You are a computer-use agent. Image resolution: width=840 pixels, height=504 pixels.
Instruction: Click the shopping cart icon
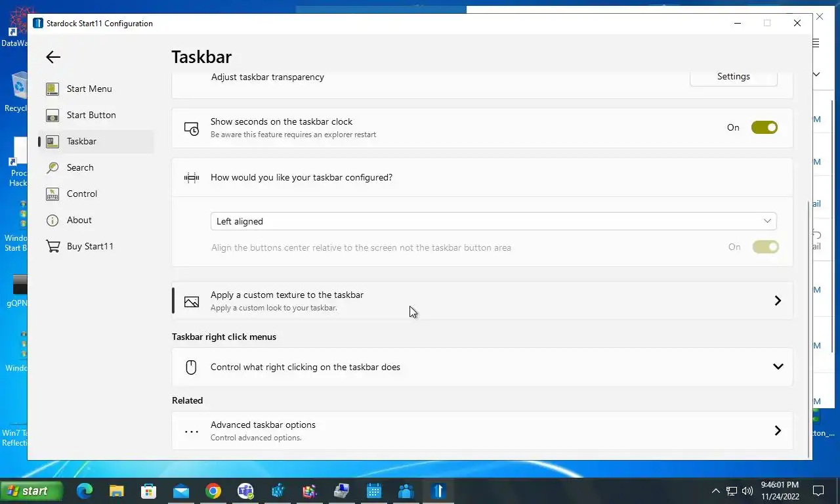click(x=52, y=246)
